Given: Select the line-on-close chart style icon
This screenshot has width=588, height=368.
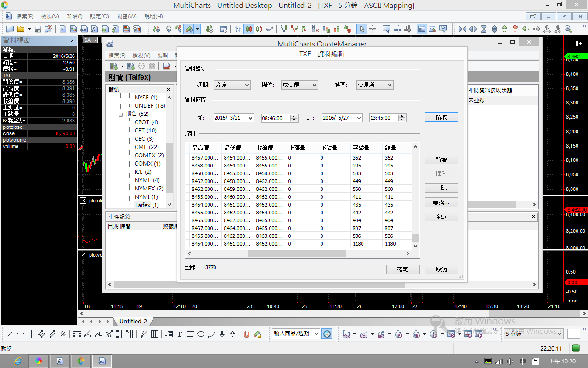Looking at the screenshot, I should click(x=270, y=29).
